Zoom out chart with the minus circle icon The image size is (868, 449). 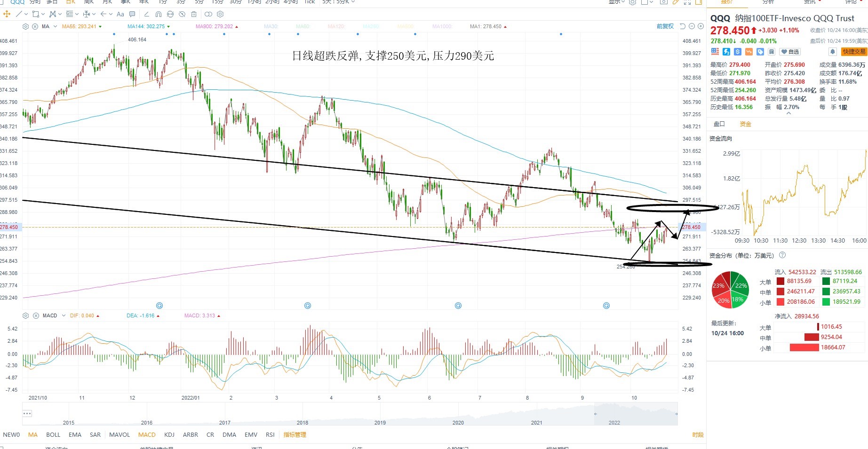point(692,26)
